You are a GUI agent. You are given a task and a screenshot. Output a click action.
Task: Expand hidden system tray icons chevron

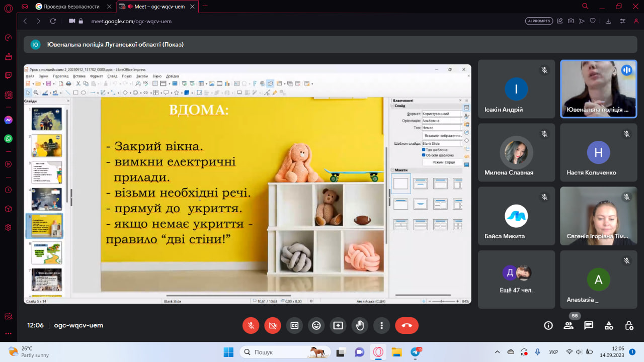pyautogui.click(x=498, y=352)
